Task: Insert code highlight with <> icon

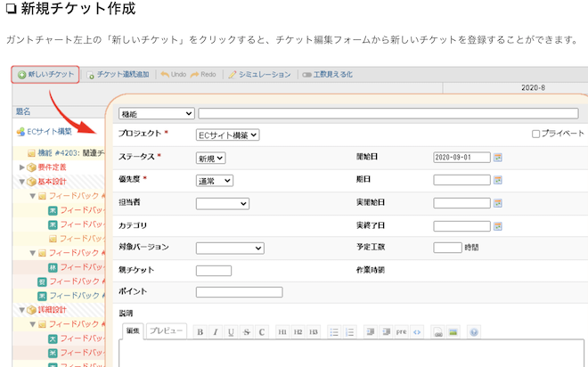Action: point(417,332)
